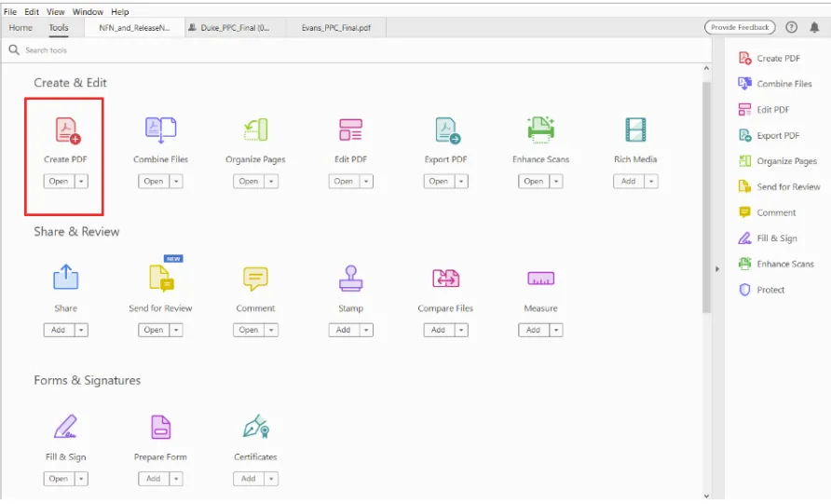The image size is (831, 504).
Task: Click the Edit PDF tool icon
Action: pos(351,129)
